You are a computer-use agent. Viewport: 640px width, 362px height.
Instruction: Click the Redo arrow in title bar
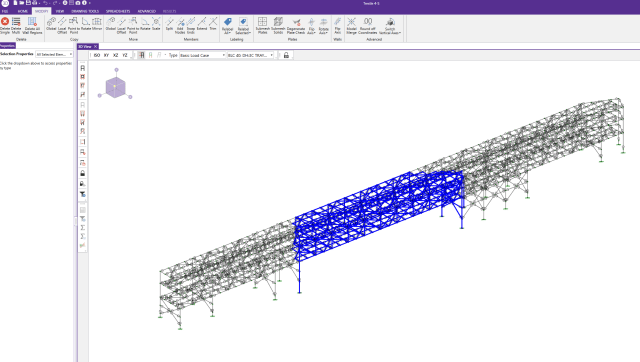(55, 3)
